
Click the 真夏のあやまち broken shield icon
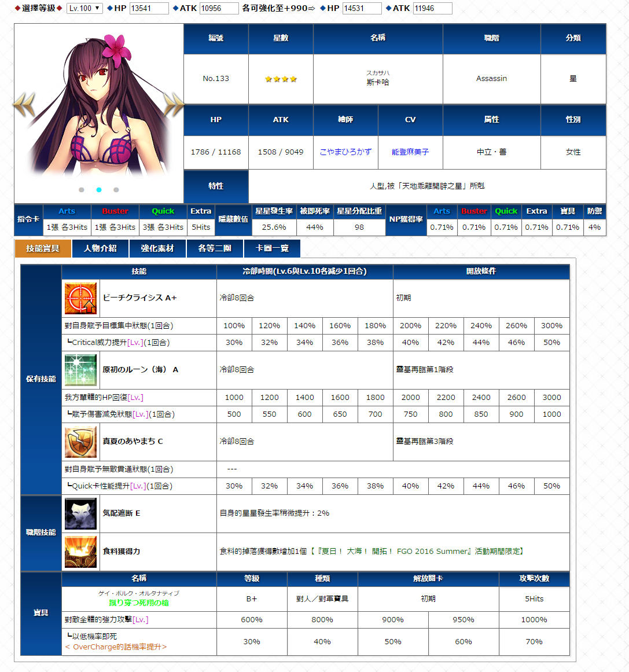click(x=80, y=442)
